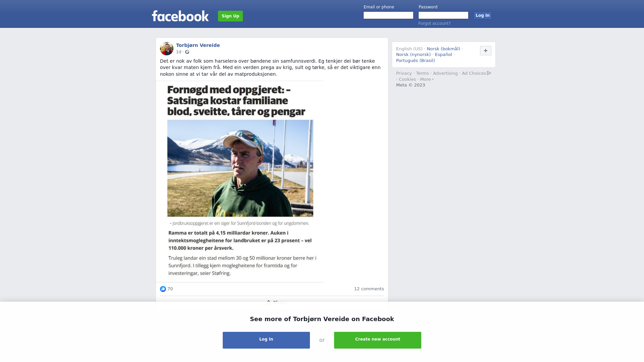Open Torbjørn Vereide's profile picture
The image size is (644, 362).
167,49
